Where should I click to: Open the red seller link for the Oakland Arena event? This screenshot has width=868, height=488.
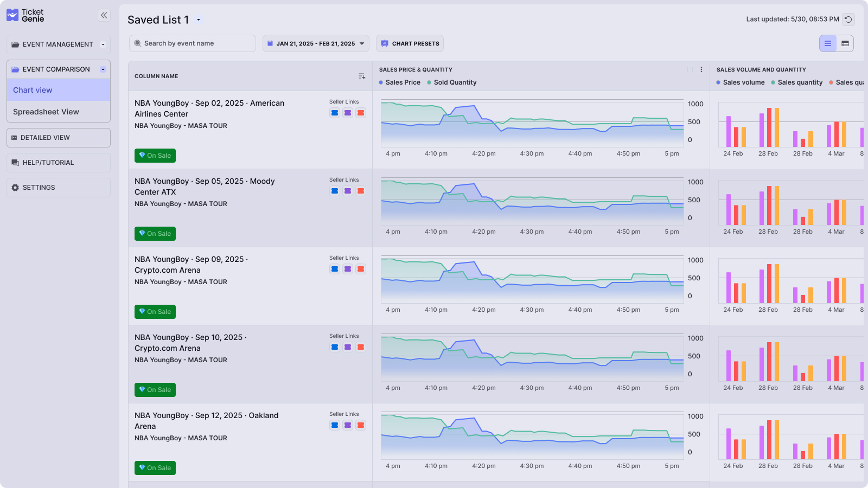pos(361,425)
